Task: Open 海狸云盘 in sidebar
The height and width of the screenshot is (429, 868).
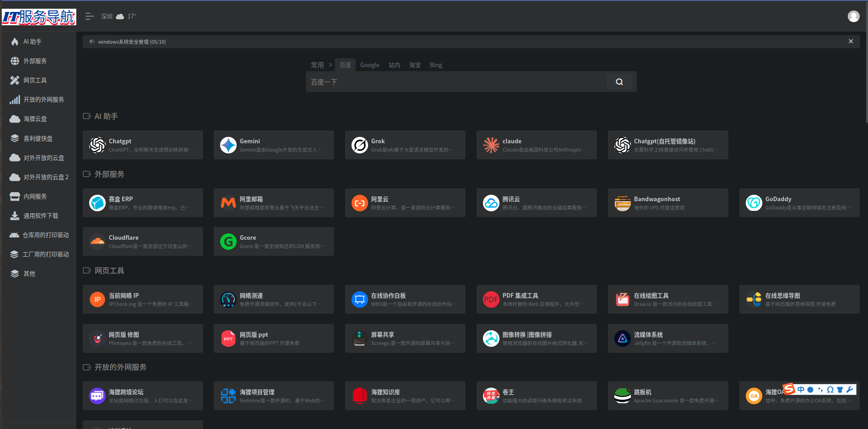Action: (35, 119)
